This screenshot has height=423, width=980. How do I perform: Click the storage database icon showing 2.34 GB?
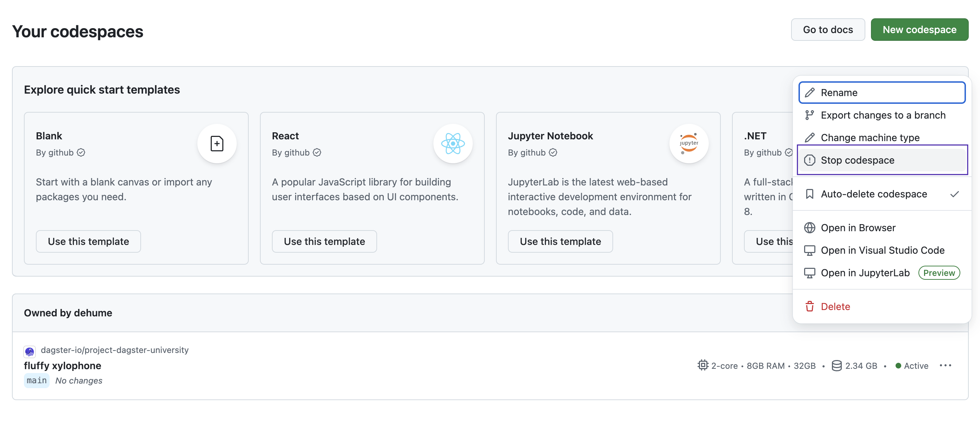click(836, 366)
